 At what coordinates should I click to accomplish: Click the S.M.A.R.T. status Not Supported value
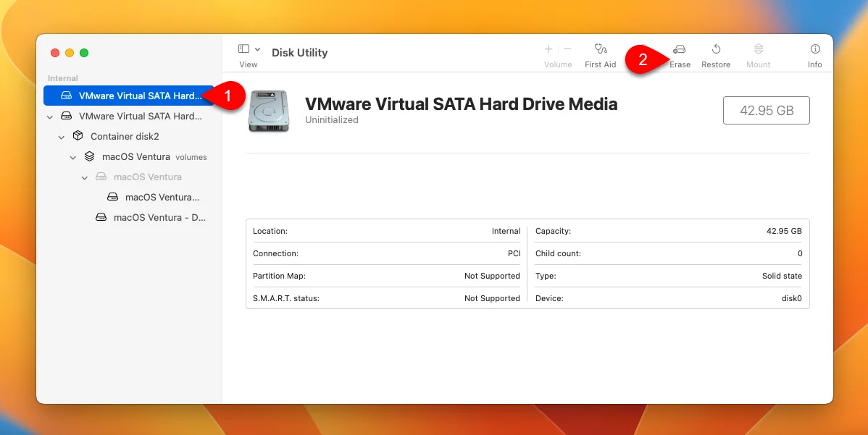492,298
